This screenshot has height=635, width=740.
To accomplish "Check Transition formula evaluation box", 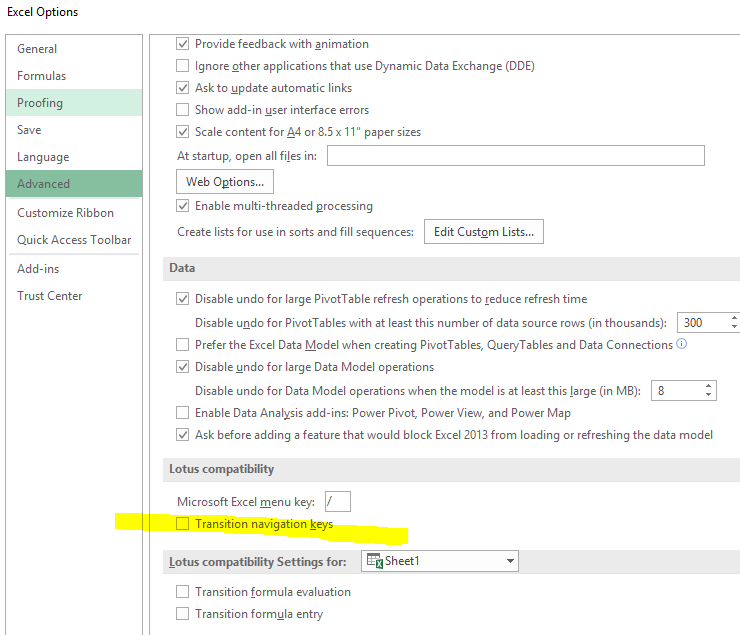I will pyautogui.click(x=183, y=592).
